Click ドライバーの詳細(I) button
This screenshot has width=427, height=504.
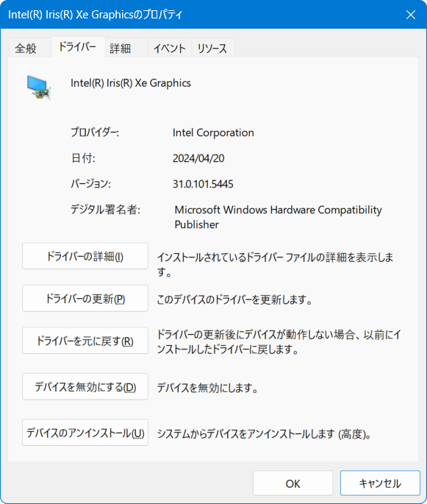(85, 256)
